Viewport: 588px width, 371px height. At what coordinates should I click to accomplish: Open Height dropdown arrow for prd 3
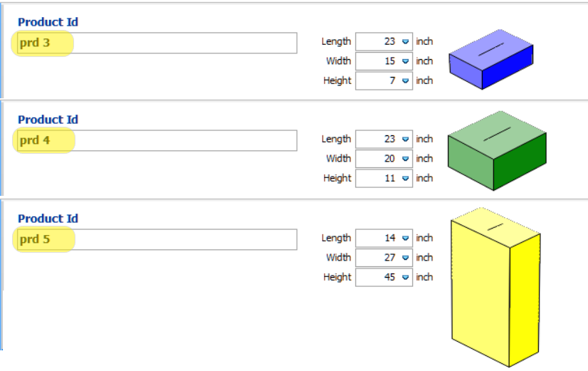pyautogui.click(x=405, y=80)
